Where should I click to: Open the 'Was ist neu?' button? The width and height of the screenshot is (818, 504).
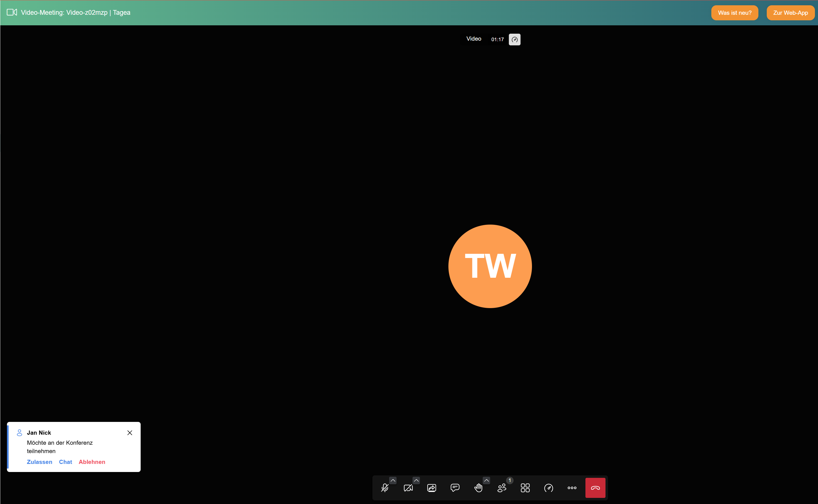(734, 13)
